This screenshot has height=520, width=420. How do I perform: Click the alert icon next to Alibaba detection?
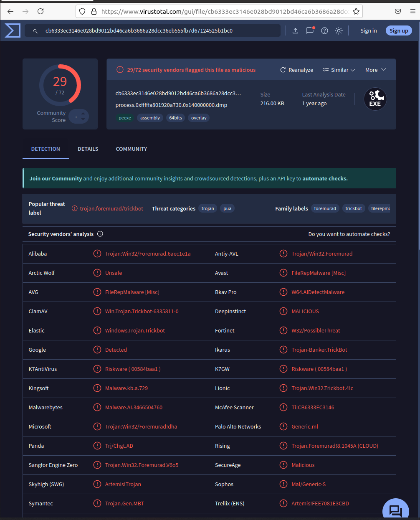point(97,254)
